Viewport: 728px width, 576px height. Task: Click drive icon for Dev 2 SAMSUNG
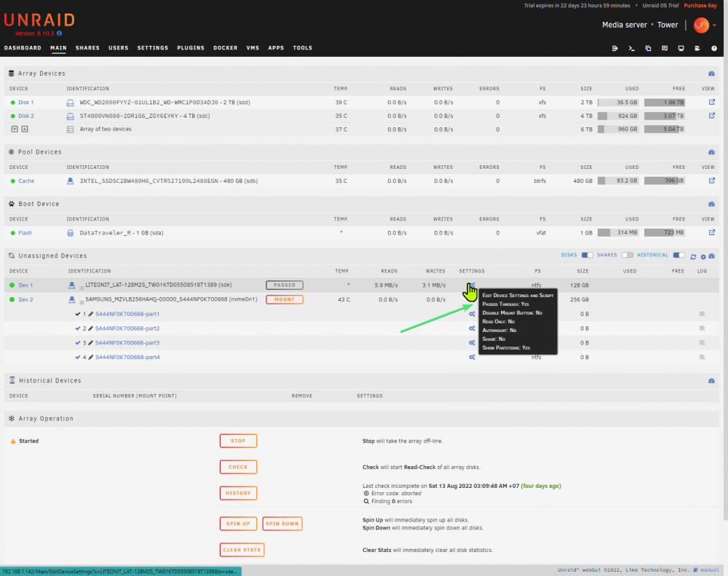click(x=71, y=299)
